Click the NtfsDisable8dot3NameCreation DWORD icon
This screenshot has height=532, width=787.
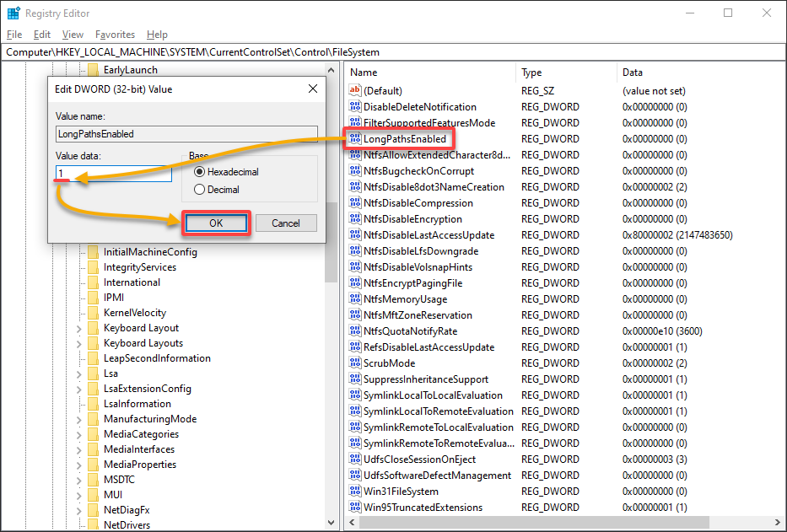355,186
